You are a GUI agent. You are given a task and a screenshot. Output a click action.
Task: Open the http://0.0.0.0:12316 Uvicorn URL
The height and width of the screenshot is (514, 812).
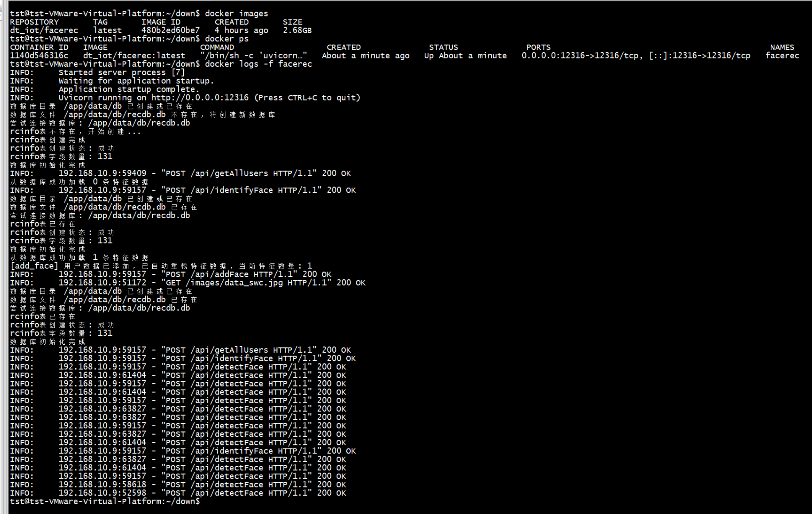pos(200,98)
